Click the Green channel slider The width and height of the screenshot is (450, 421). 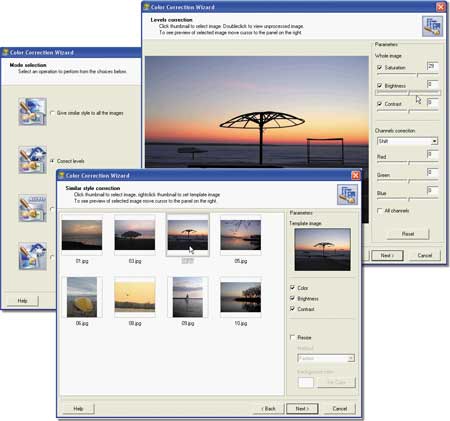pos(407,181)
